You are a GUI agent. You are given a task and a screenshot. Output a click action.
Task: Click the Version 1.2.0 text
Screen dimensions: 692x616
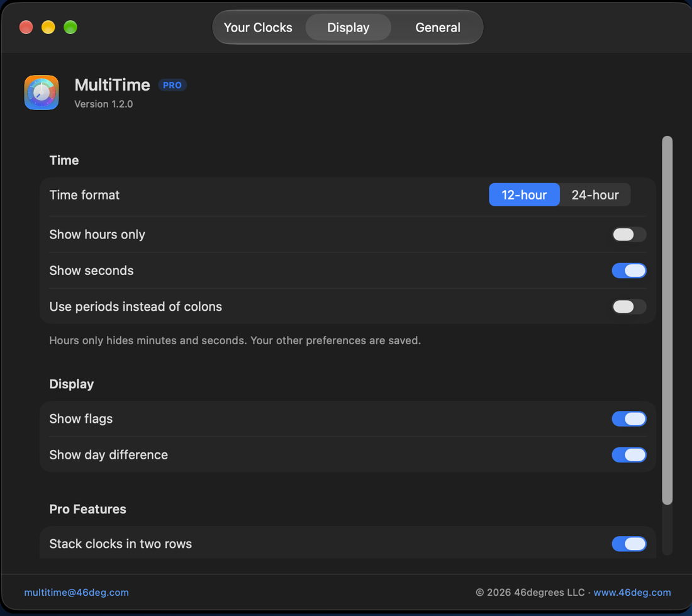pos(103,104)
